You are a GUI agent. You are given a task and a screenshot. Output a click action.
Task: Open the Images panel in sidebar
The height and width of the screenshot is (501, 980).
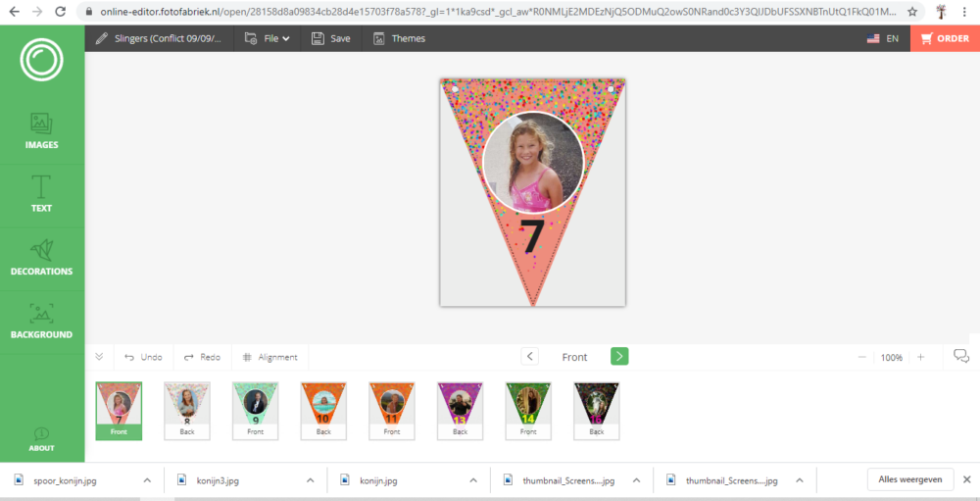(x=41, y=132)
